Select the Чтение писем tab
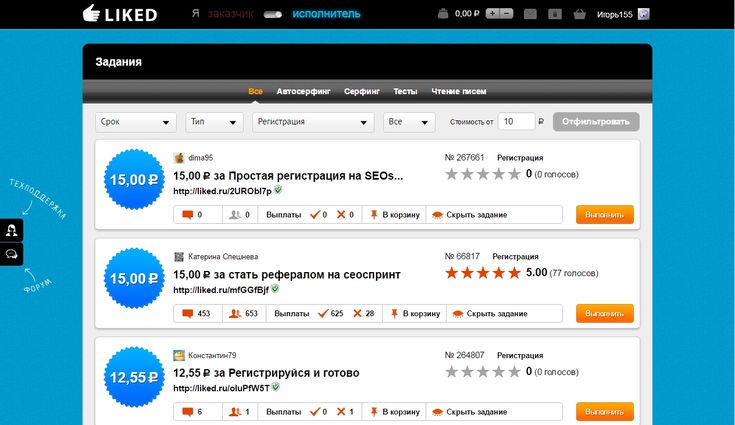The width and height of the screenshot is (735, 425). point(458,91)
